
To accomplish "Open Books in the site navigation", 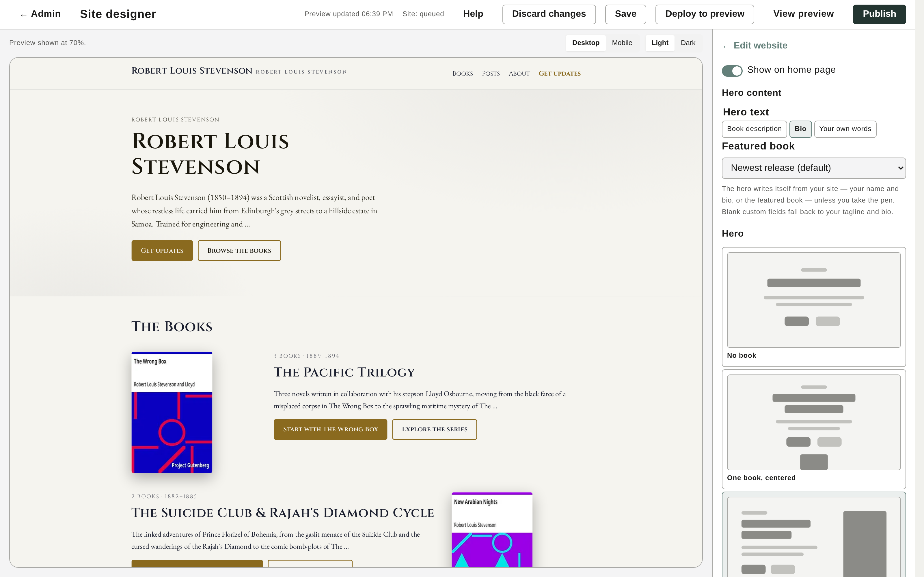I will (462, 73).
